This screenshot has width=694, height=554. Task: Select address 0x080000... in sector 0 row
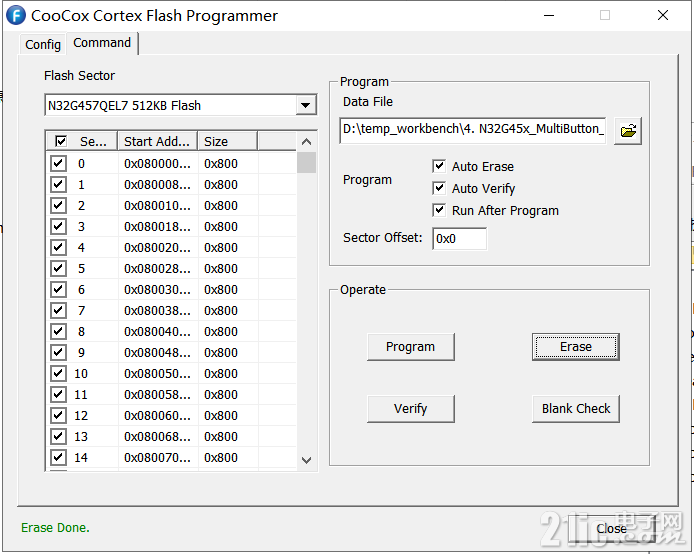pyautogui.click(x=157, y=164)
